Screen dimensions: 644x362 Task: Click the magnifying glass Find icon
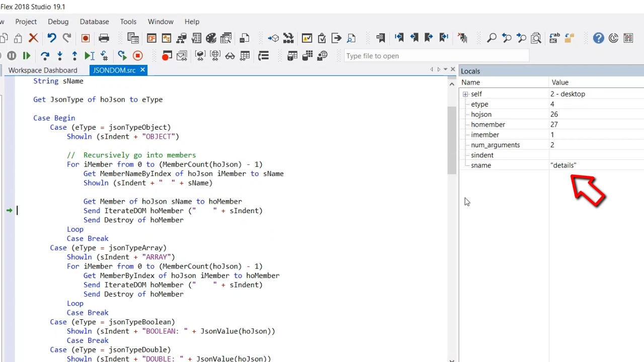click(x=492, y=38)
